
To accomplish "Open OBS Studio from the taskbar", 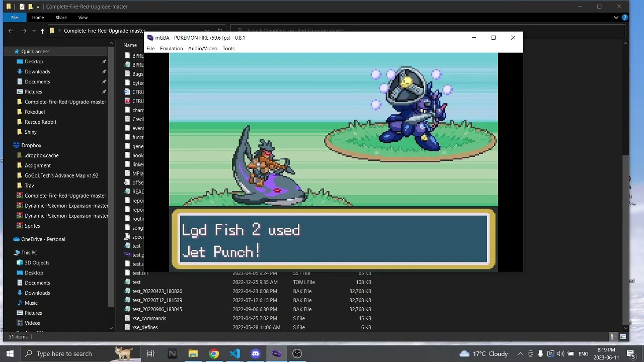I will click(297, 353).
